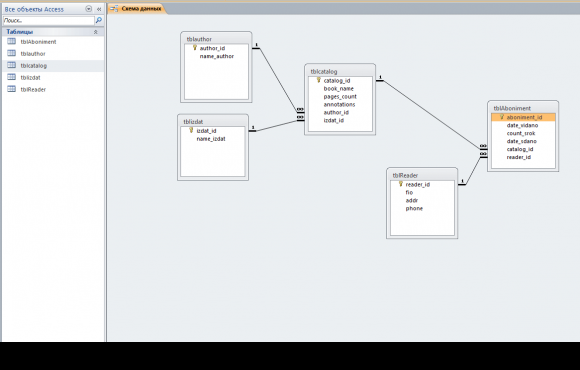The height and width of the screenshot is (370, 580).
Task: Click the tblReader table icon in navigation list
Action: (x=11, y=89)
